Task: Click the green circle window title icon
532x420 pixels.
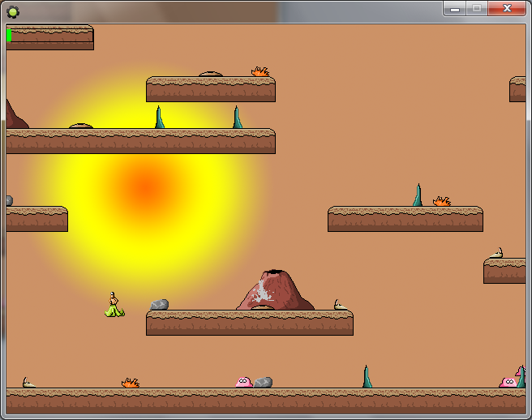Action: pos(13,11)
